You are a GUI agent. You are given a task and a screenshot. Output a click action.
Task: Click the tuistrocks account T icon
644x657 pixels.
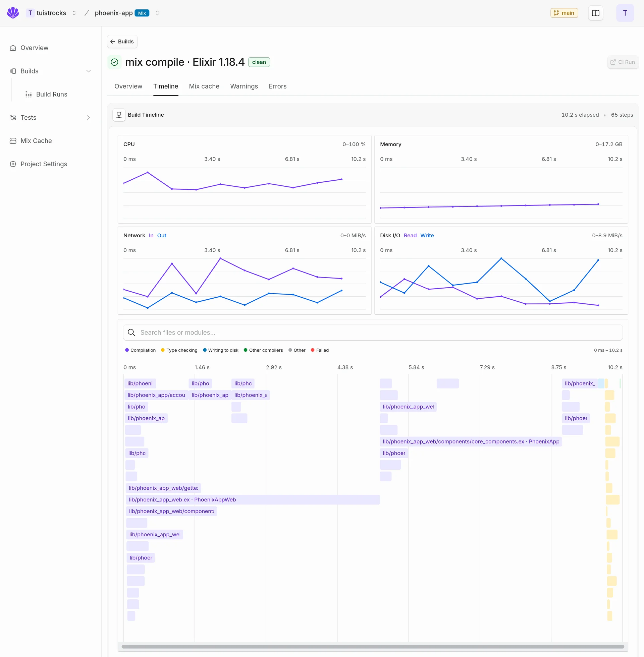tap(30, 13)
